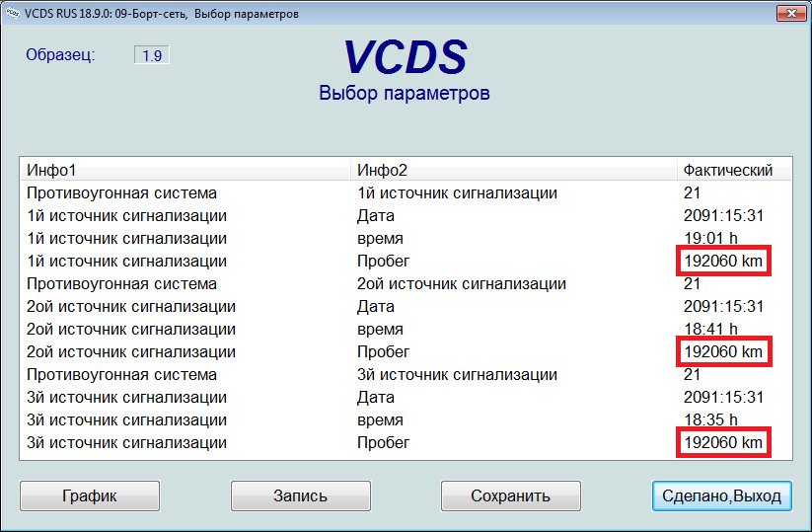Select the 1й источник Пробег row
Viewport: 812px width, 532px height.
click(406, 262)
